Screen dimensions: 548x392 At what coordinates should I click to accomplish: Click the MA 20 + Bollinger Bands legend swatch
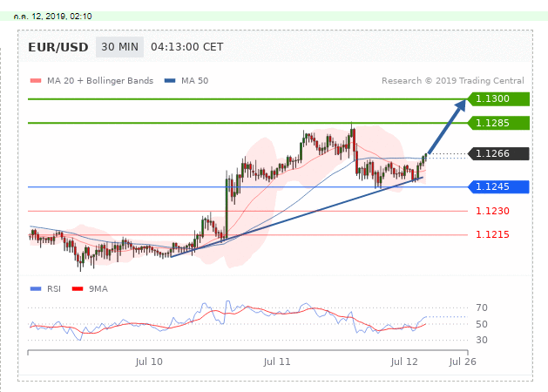36,81
